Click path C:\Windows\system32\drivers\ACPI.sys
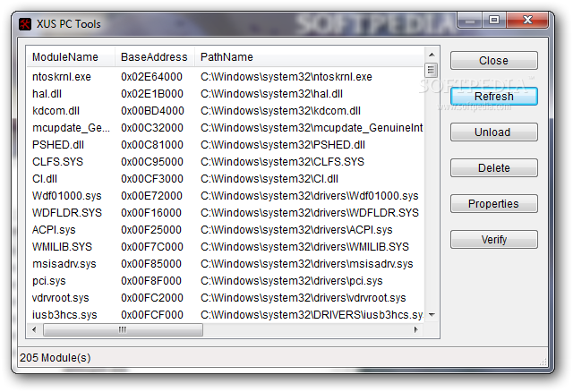The width and height of the screenshot is (573, 392). pos(296,230)
